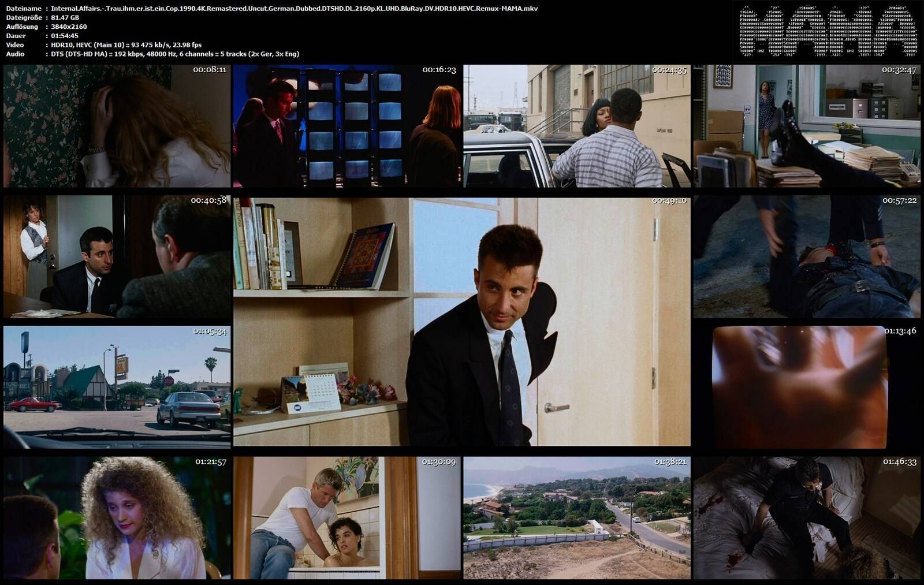924x585 pixels.
Task: Click the resolution value 3840x2160
Action: coord(69,27)
